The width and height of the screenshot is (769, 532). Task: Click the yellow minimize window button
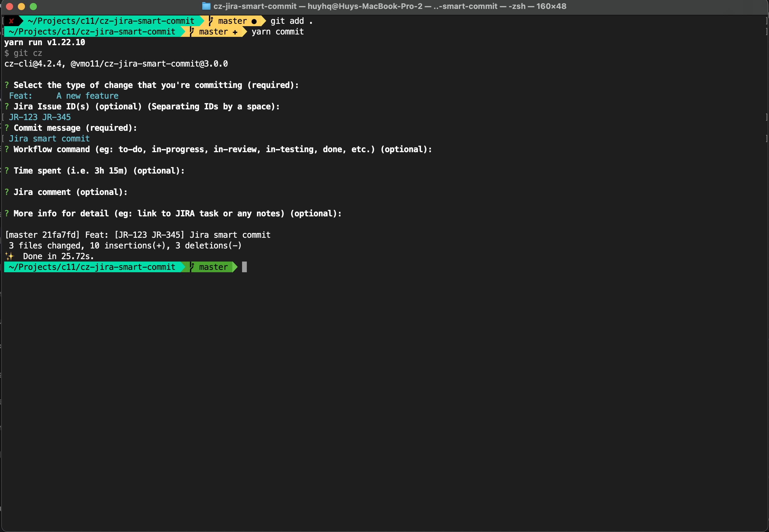point(21,6)
